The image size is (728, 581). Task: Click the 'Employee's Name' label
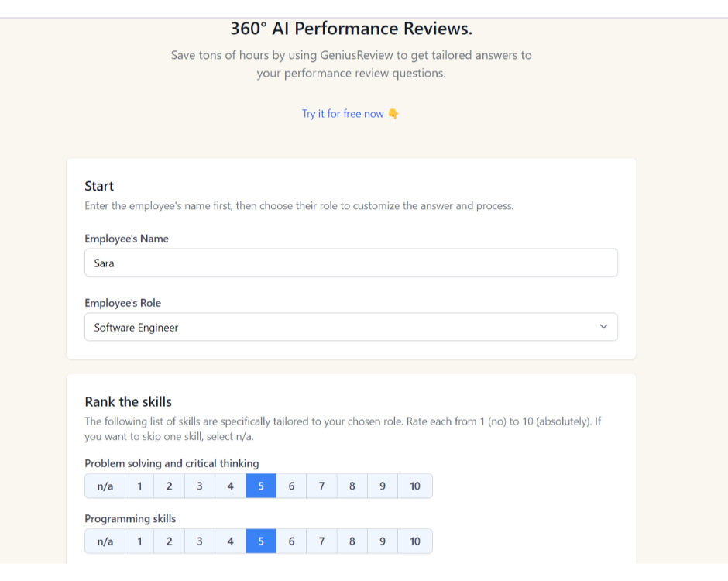(x=126, y=239)
